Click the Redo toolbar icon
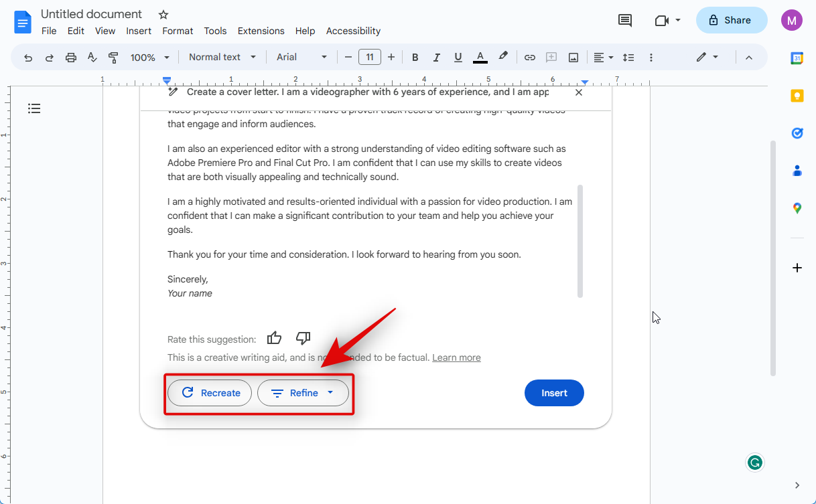 (50, 58)
